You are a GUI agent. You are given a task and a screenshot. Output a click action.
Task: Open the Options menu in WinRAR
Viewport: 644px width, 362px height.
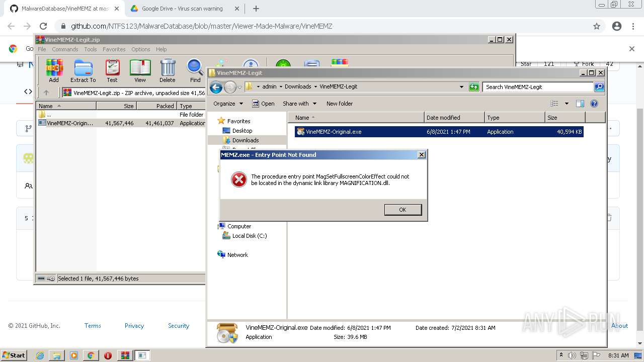click(x=141, y=49)
